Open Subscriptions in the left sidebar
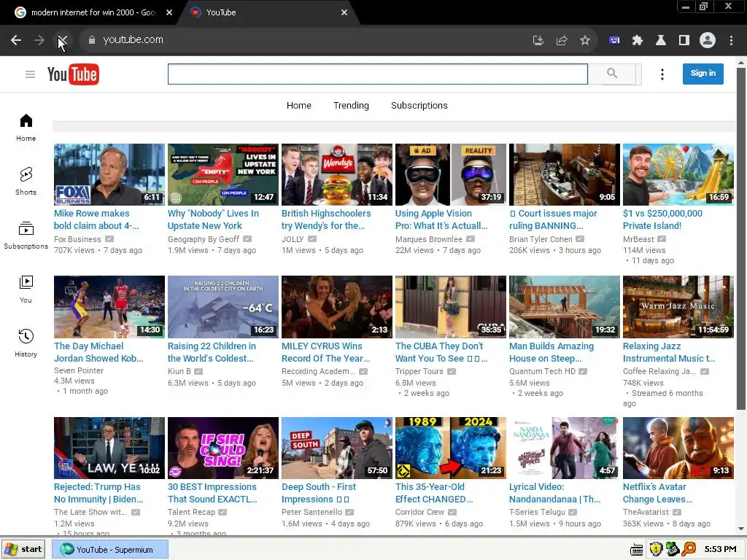 (26, 236)
